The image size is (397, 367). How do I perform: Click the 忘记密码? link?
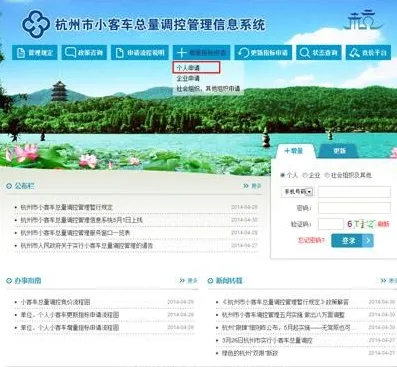pos(311,240)
